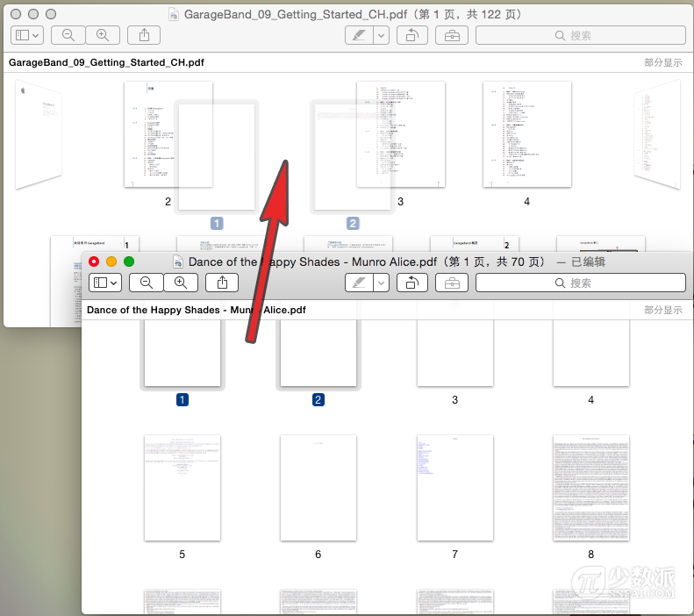The image size is (694, 616).
Task: Expand highlight options arrow in GarageBand window
Action: (381, 35)
